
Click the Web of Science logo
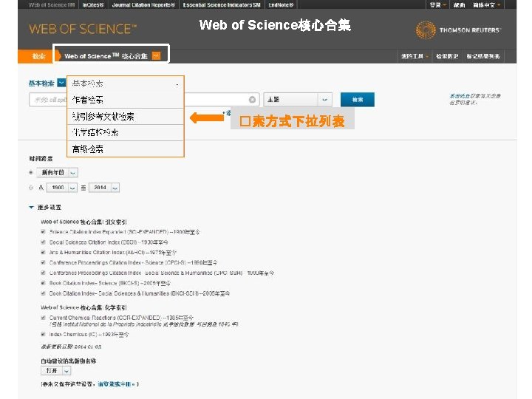pos(83,29)
